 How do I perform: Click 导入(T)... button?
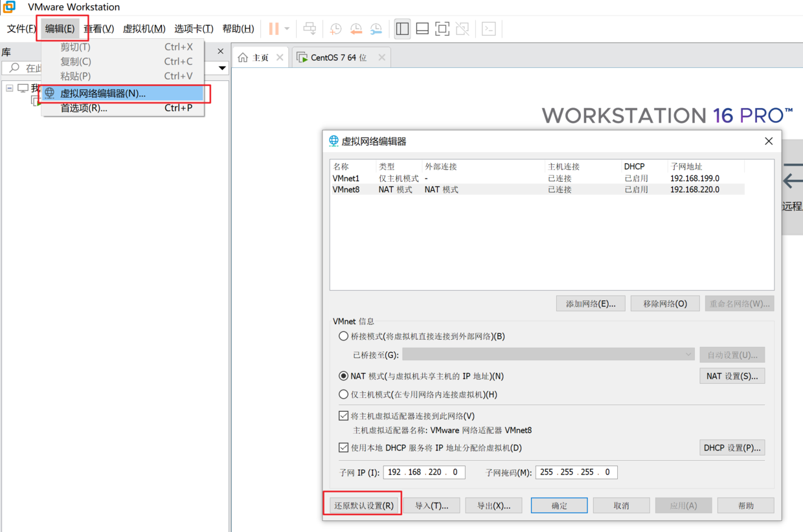pos(432,505)
